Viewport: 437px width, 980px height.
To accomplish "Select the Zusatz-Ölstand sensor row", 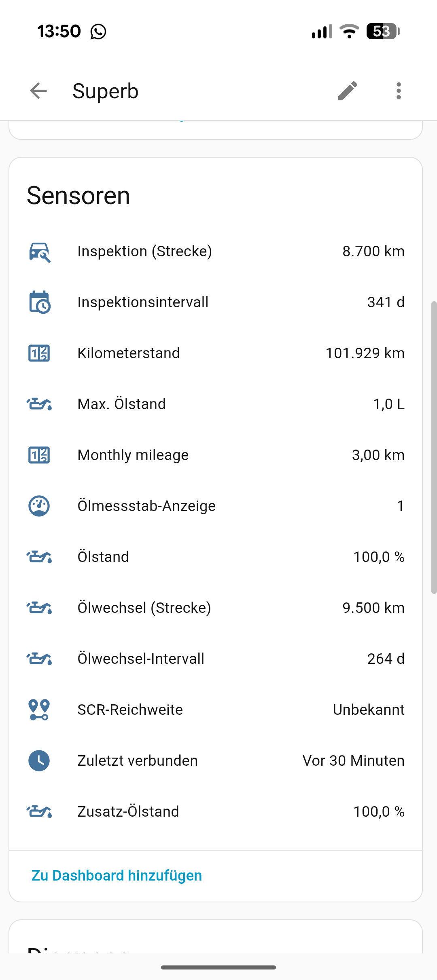I will 216,812.
